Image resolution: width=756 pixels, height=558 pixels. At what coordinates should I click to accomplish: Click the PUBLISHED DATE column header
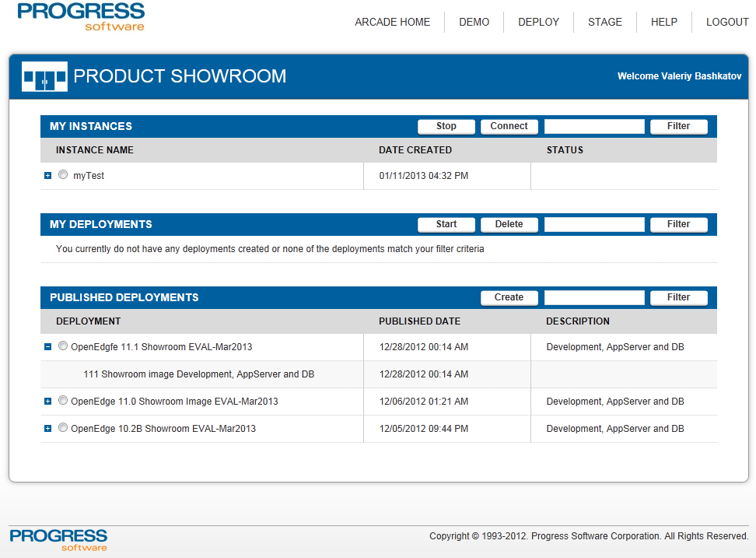tap(419, 321)
